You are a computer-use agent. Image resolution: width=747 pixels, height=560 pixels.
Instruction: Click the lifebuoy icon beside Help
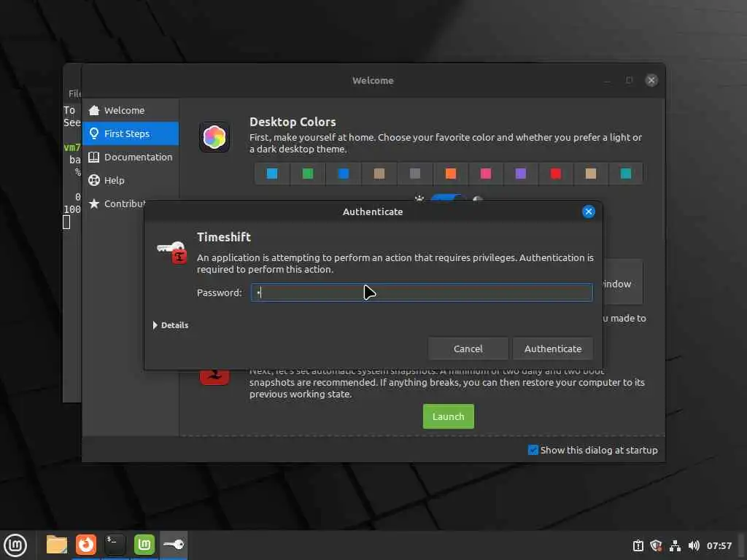tap(94, 181)
